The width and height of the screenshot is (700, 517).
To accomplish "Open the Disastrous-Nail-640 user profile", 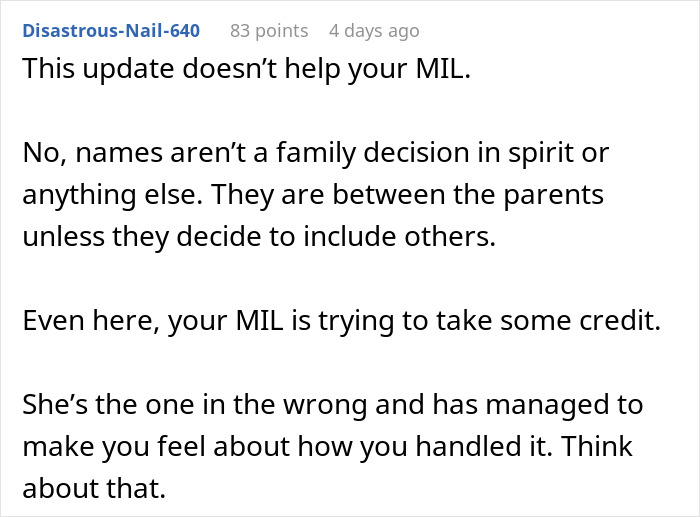I will coord(111,31).
